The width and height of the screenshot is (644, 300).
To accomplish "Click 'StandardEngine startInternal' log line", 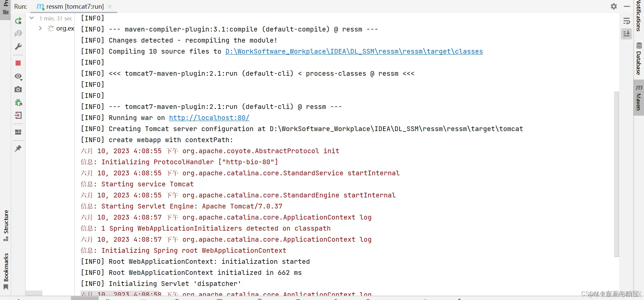I will point(238,195).
